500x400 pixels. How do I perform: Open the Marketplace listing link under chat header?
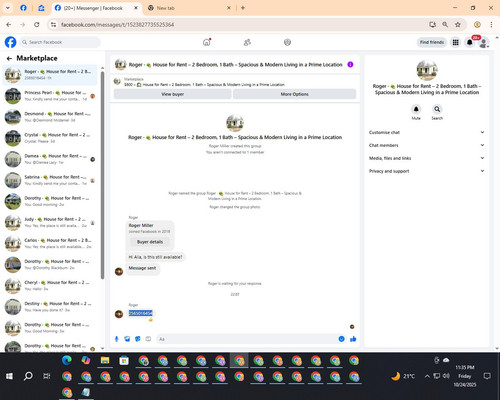[x=204, y=85]
